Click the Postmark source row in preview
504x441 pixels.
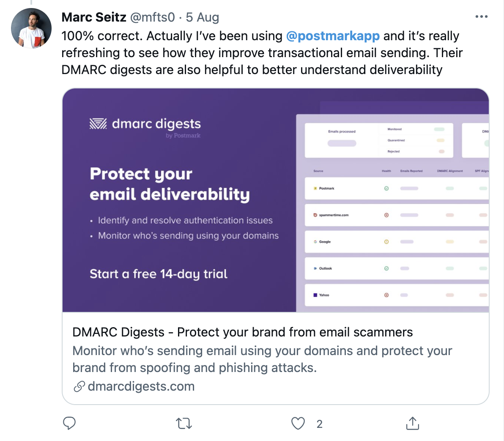pos(326,188)
